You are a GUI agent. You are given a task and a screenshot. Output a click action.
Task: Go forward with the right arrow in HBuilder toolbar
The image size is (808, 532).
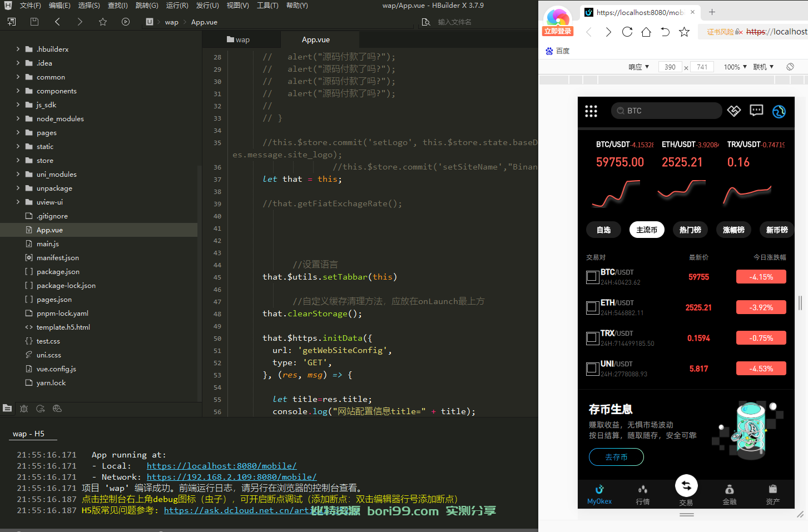pyautogui.click(x=80, y=22)
